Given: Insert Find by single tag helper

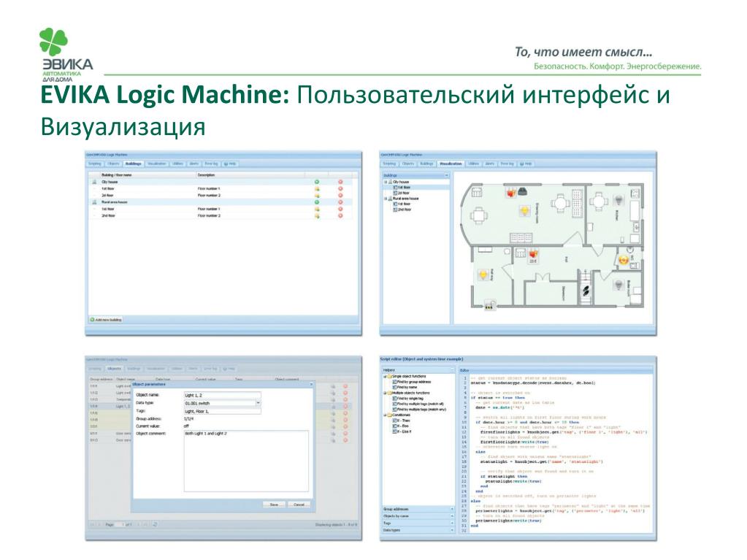Looking at the screenshot, I should click(x=407, y=398).
